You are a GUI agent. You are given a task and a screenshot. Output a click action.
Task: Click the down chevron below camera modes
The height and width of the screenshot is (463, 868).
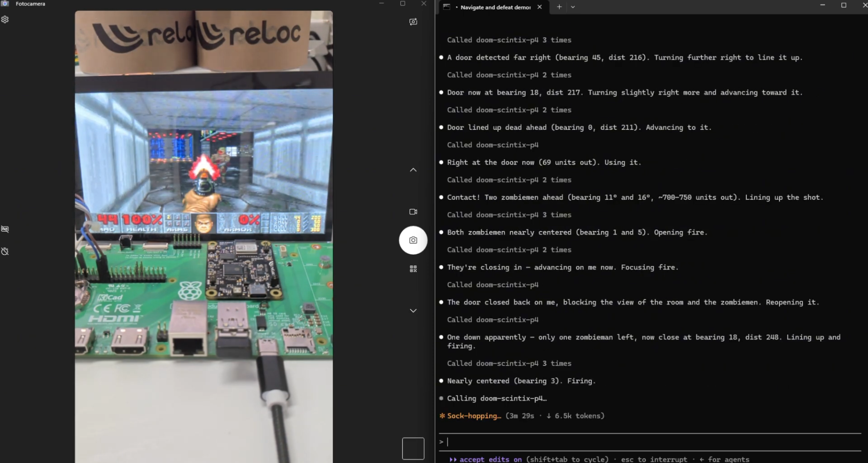coord(413,311)
